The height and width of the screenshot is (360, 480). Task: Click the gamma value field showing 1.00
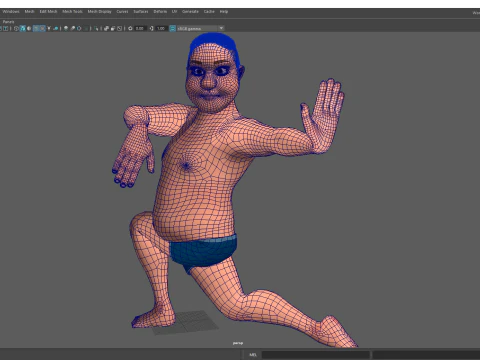coord(161,29)
